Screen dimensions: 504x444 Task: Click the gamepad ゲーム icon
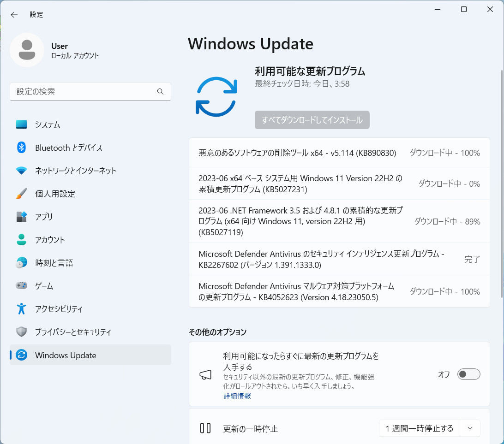click(x=22, y=285)
